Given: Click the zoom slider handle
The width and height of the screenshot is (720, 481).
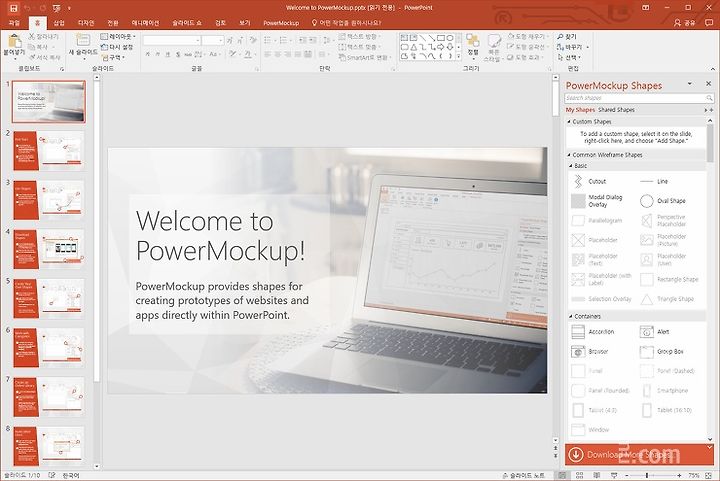Looking at the screenshot, I should (647, 475).
